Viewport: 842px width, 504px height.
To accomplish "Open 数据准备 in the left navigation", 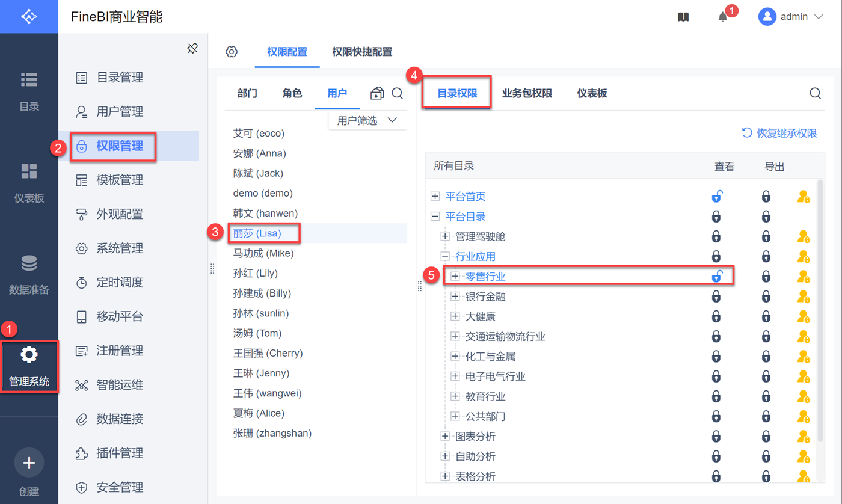I will coord(29,274).
